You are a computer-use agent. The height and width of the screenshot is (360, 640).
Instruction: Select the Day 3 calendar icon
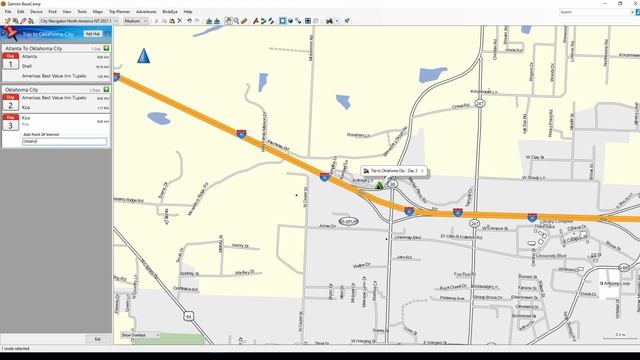point(11,122)
